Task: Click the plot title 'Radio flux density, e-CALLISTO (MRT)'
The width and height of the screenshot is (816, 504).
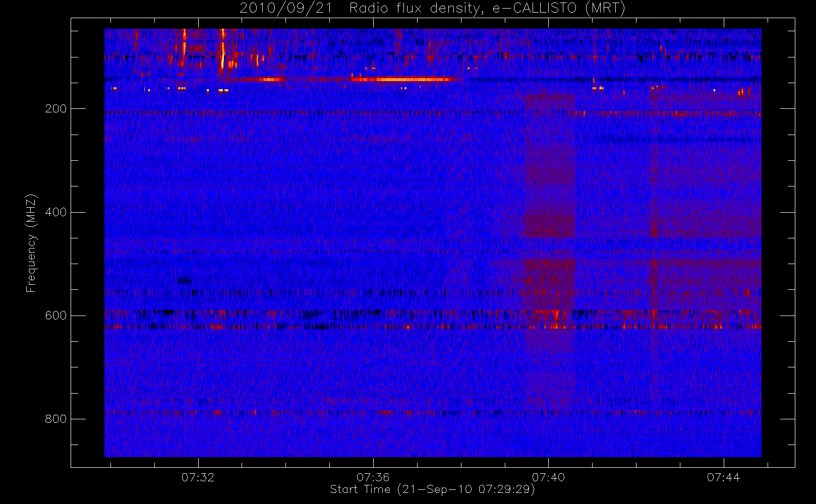Action: pyautogui.click(x=487, y=9)
